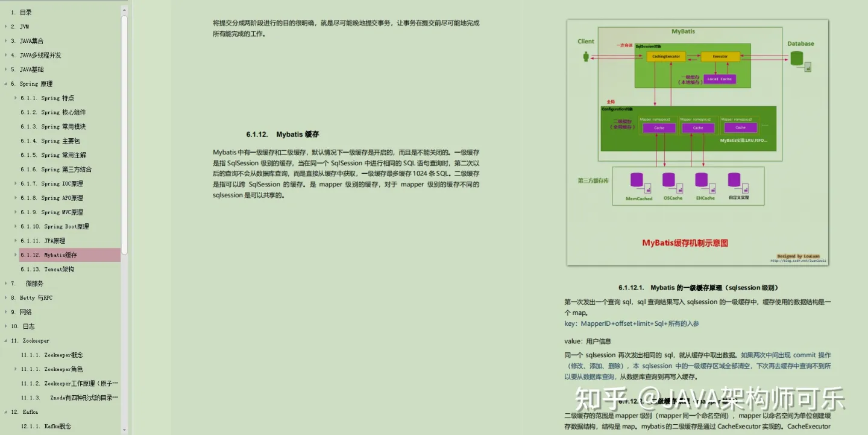
Task: Click the key：MapperID+offset+limit+Sql text line
Action: [632, 324]
